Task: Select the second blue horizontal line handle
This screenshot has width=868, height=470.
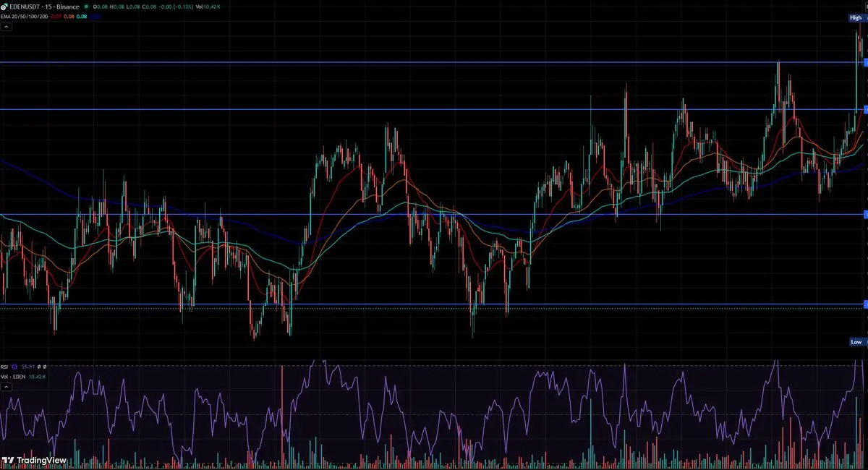Action: pyautogui.click(x=866, y=109)
